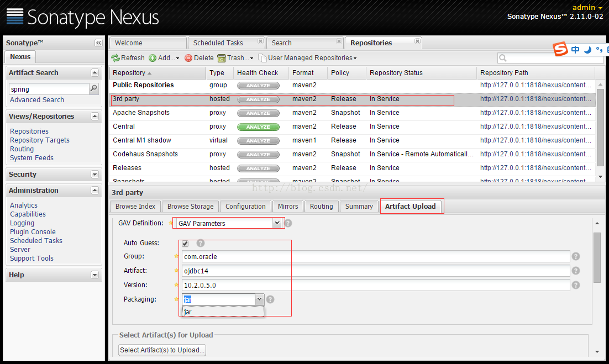609x364 pixels.
Task: Expand the Security section
Action: pyautogui.click(x=95, y=174)
